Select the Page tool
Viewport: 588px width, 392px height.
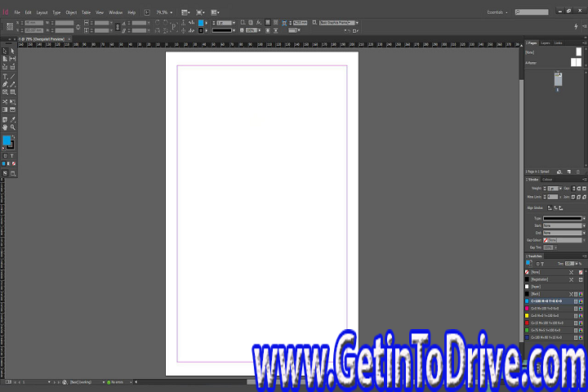[x=5, y=59]
